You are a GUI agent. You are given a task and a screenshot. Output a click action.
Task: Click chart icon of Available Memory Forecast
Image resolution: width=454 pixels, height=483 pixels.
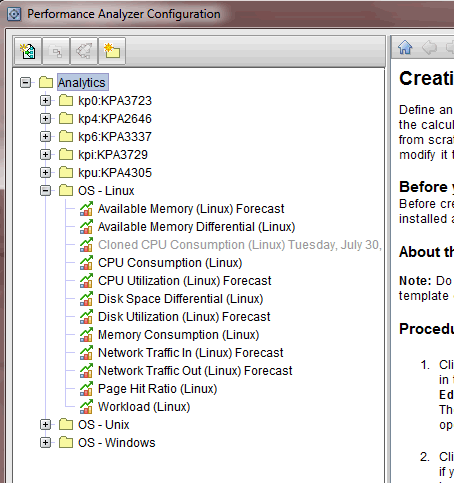(86, 209)
